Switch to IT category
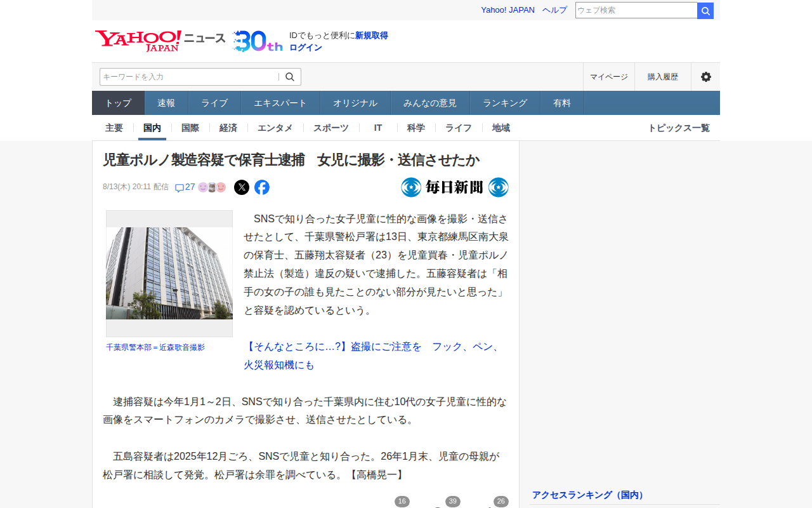Viewport: 812px width, 508px height. point(378,128)
